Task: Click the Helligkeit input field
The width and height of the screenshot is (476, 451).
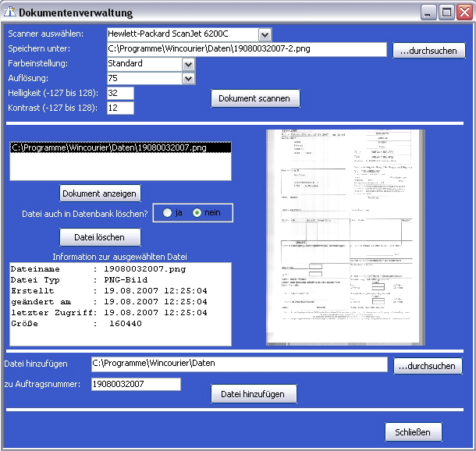Action: [120, 94]
